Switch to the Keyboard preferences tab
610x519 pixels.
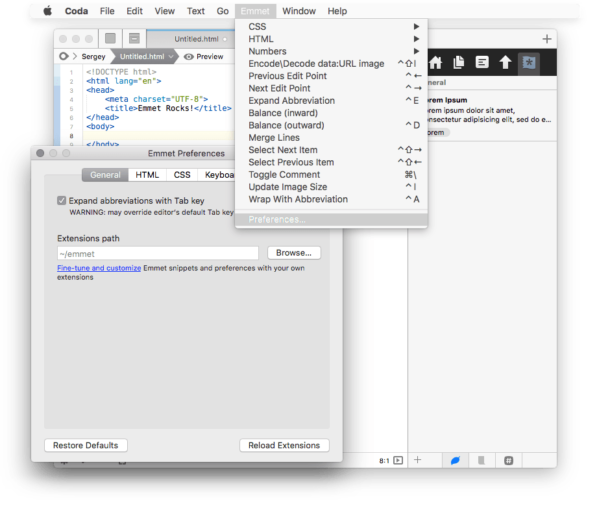[217, 175]
